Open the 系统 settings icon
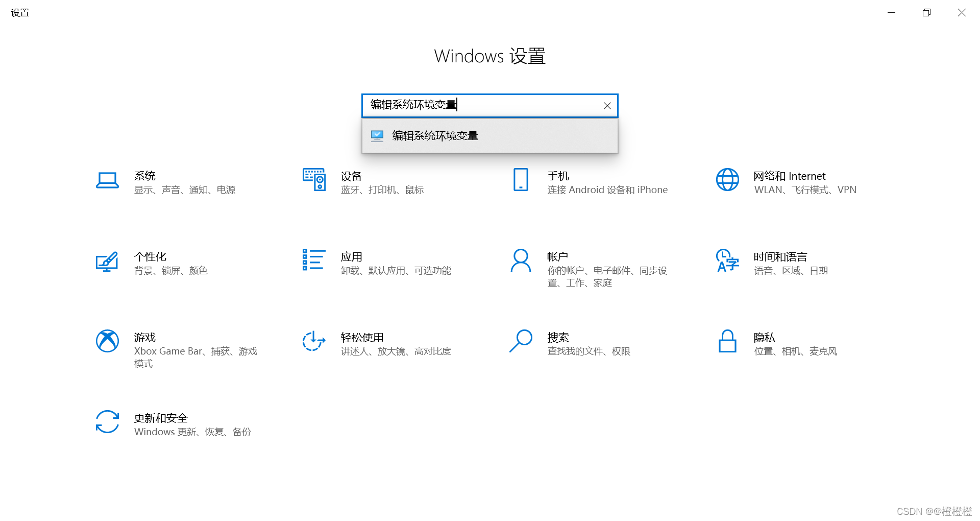This screenshot has height=521, width=980. point(107,181)
